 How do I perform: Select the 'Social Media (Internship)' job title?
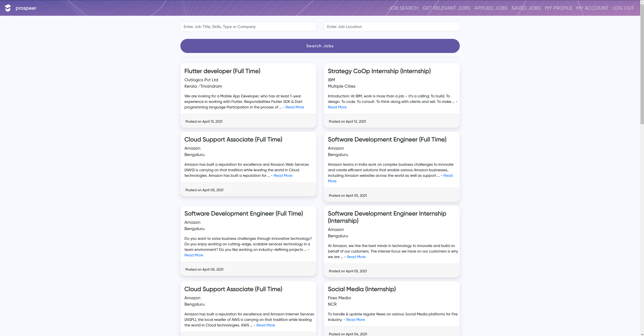point(361,289)
